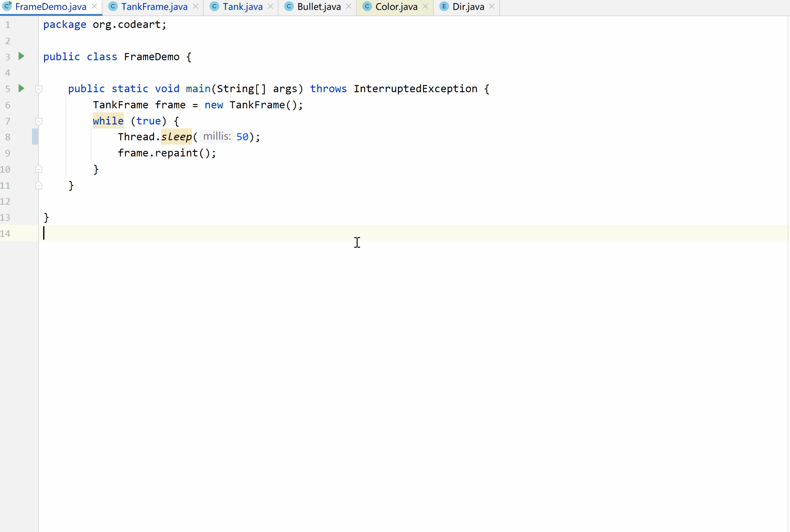Click the modified-line change marker at line 8

[35, 136]
